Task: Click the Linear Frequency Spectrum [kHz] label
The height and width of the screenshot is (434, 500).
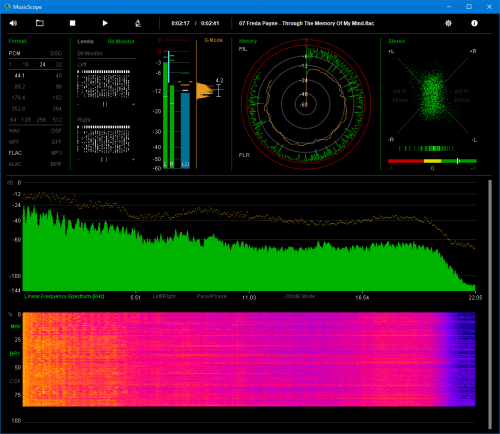Action: point(64,296)
